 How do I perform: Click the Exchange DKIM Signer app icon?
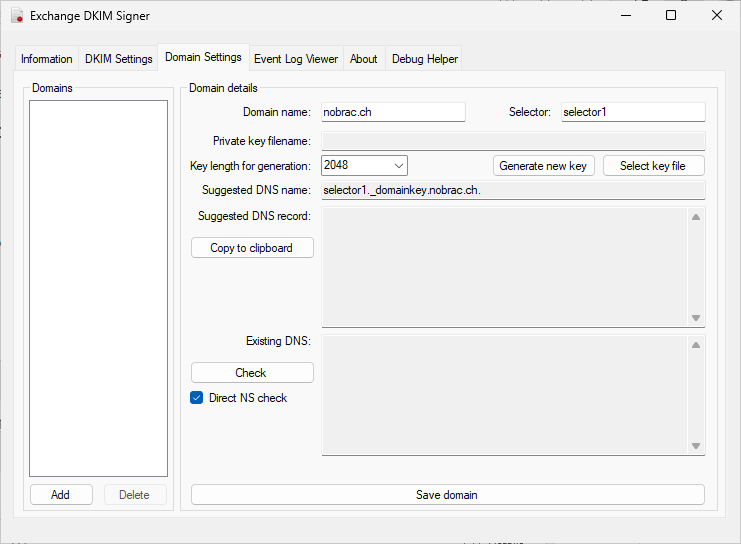tap(17, 16)
